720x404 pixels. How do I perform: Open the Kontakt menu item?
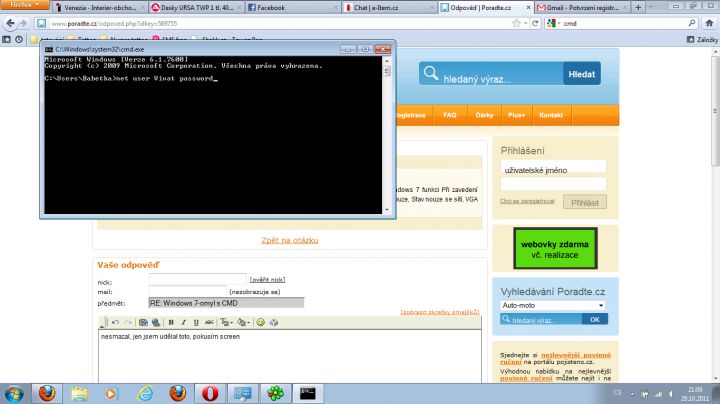click(551, 115)
